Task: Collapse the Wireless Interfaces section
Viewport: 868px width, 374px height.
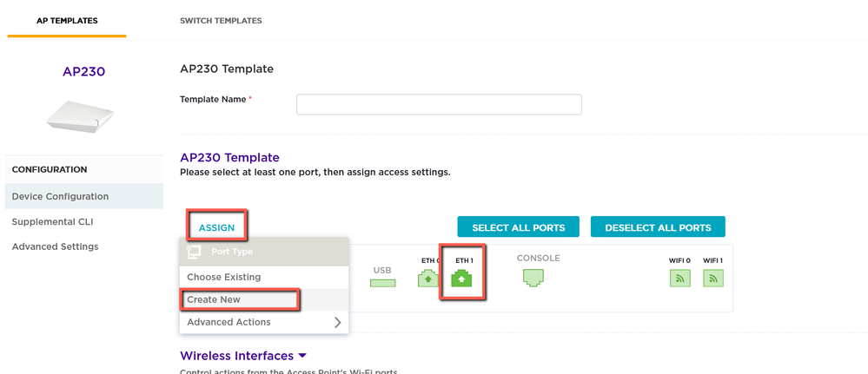Action: coord(302,356)
